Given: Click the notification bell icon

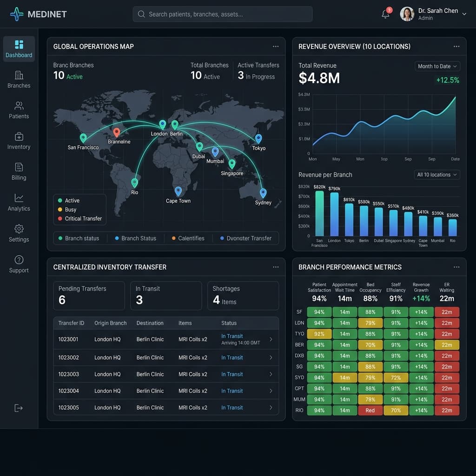Looking at the screenshot, I should pos(385,14).
